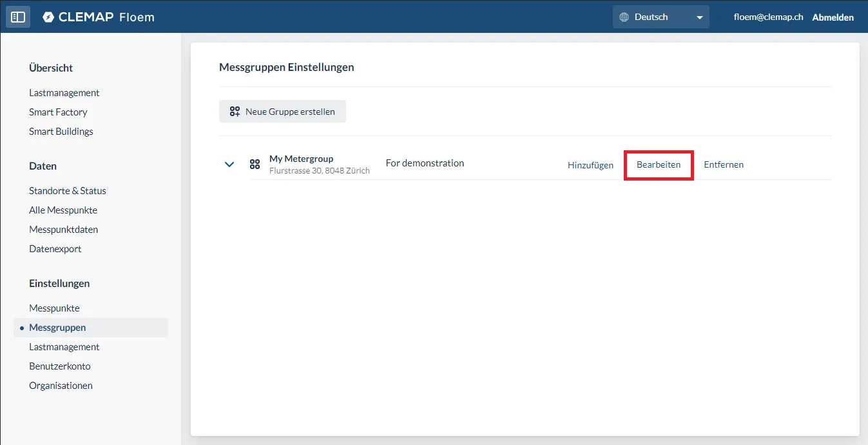Click Hinzufügen for My Metergroup
Image resolution: width=868 pixels, height=445 pixels.
click(590, 165)
